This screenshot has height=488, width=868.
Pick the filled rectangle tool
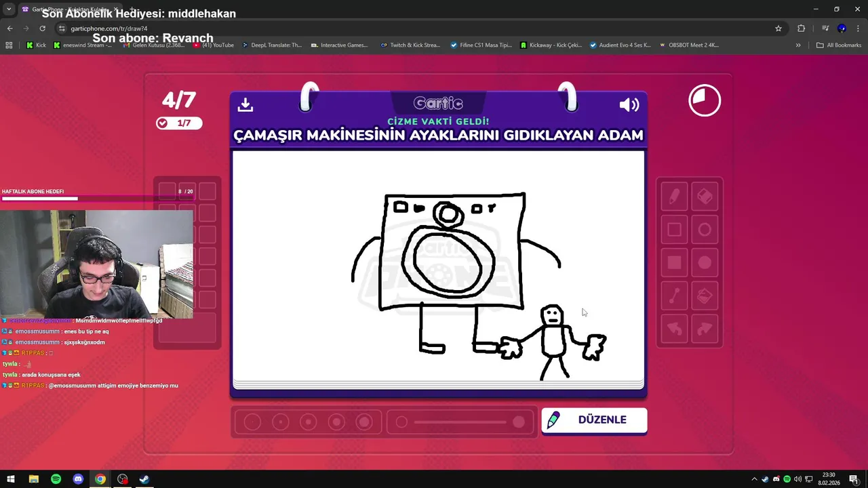674,263
